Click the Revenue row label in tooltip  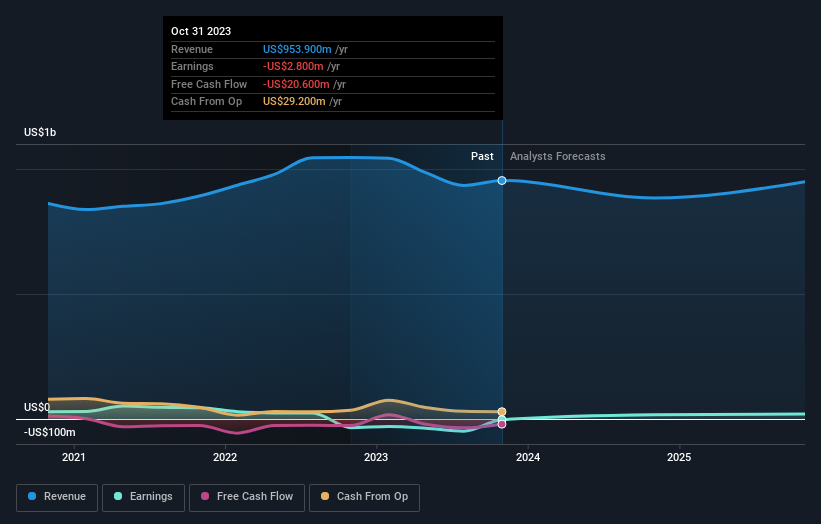coord(192,49)
